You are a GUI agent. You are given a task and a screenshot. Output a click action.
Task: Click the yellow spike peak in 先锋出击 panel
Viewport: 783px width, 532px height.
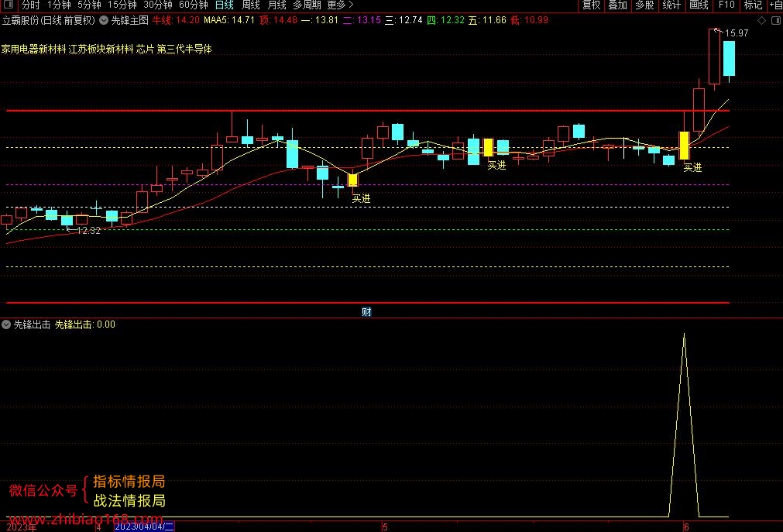coord(684,336)
